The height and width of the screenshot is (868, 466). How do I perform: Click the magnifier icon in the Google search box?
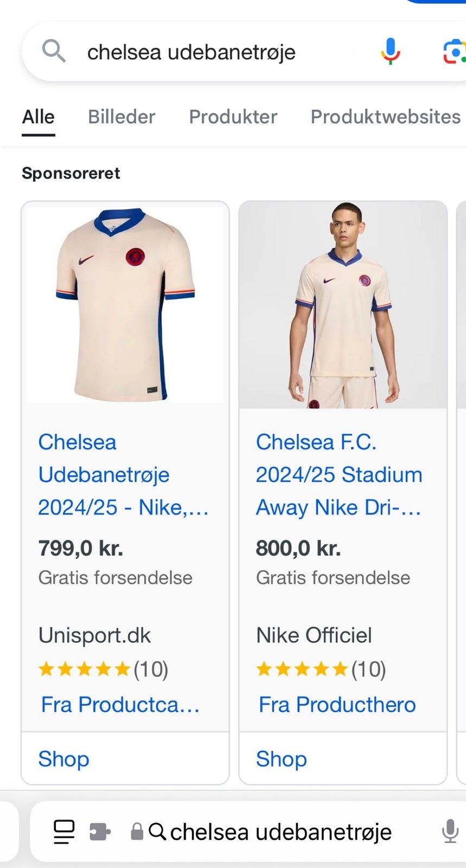(x=54, y=52)
